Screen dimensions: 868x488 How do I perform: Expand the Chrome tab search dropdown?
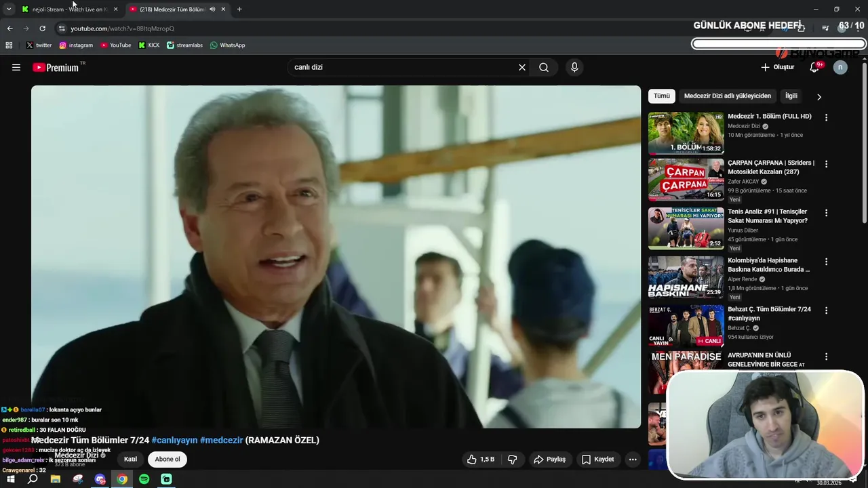click(x=9, y=9)
